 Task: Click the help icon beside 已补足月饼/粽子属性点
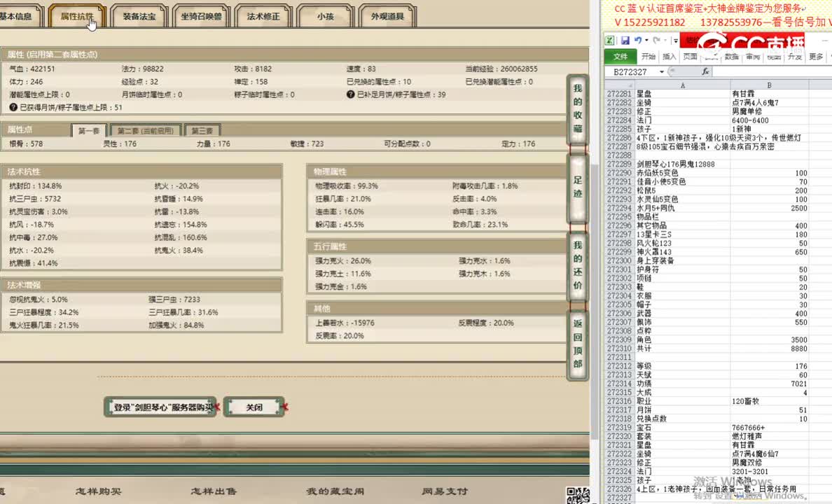tap(350, 94)
